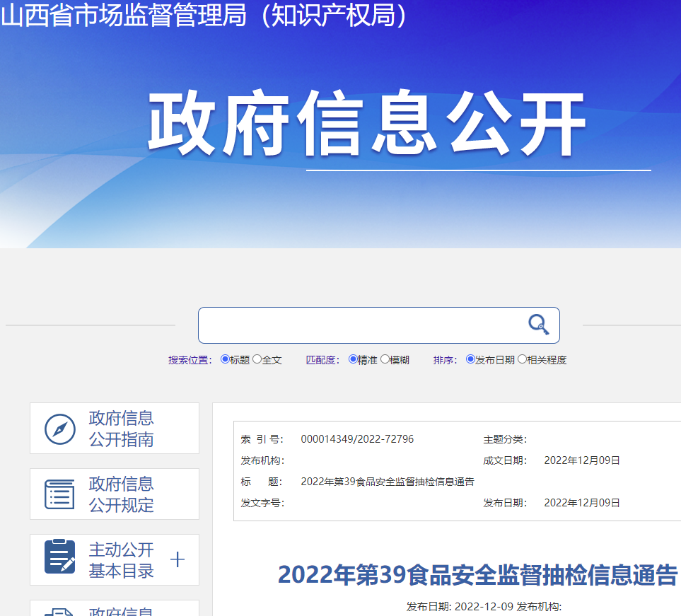Sort results by 发布日期 radio
681x616 pixels.
[470, 359]
